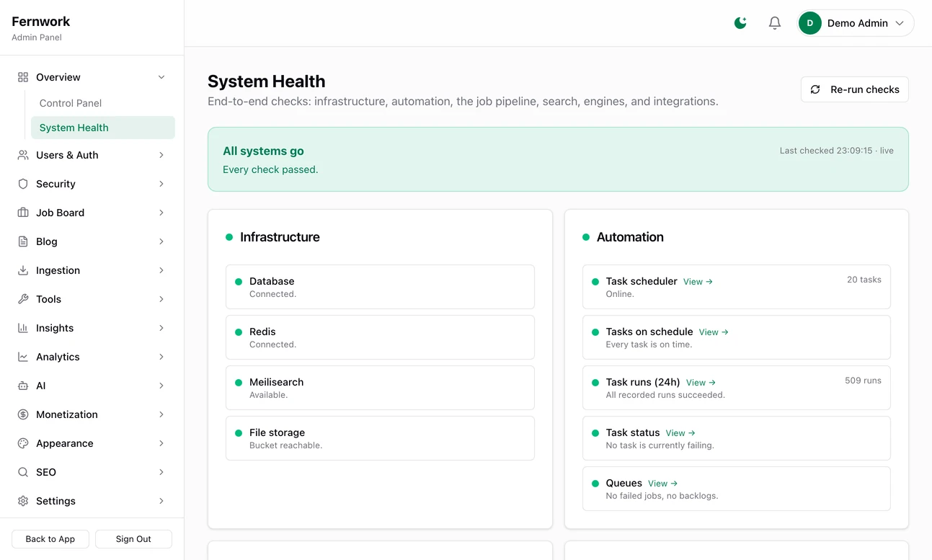
Task: Click the Back to App button
Action: point(50,539)
